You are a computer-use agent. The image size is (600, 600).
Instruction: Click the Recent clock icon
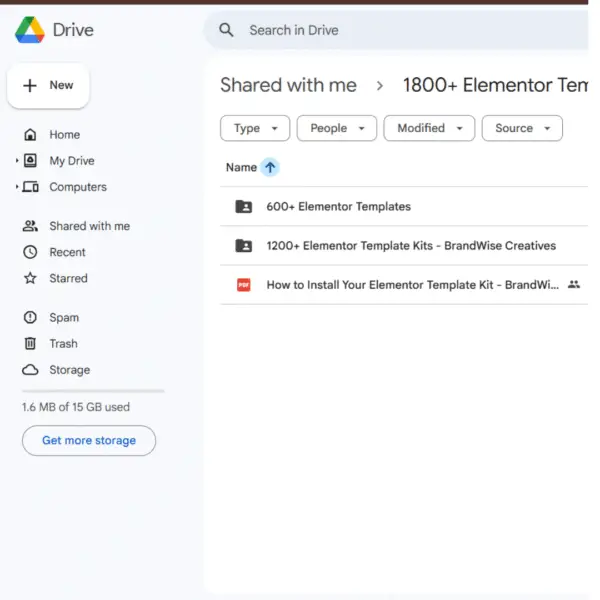tap(30, 252)
